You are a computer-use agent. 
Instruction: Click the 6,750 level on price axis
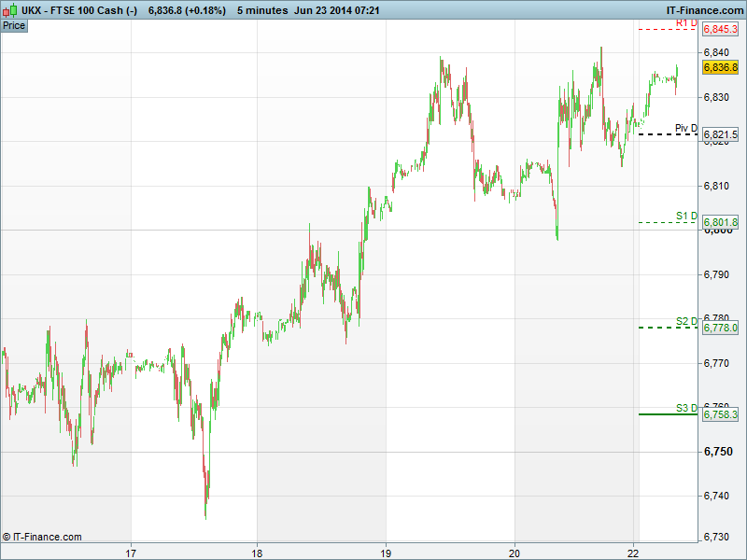719,452
